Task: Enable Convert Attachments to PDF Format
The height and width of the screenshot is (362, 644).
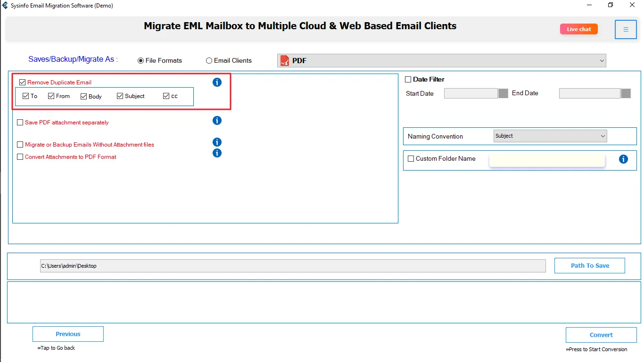Action: [x=20, y=157]
